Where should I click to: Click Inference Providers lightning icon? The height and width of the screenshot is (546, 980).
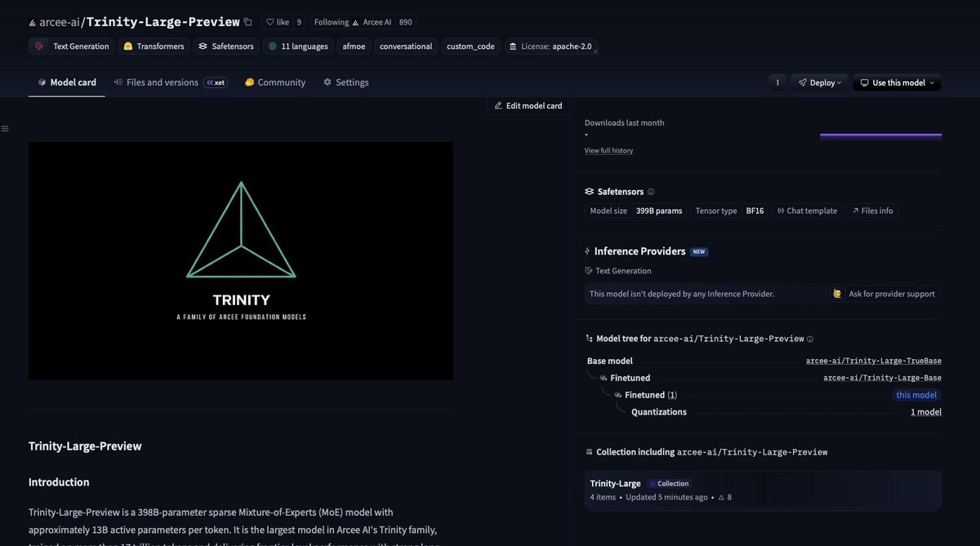[588, 251]
